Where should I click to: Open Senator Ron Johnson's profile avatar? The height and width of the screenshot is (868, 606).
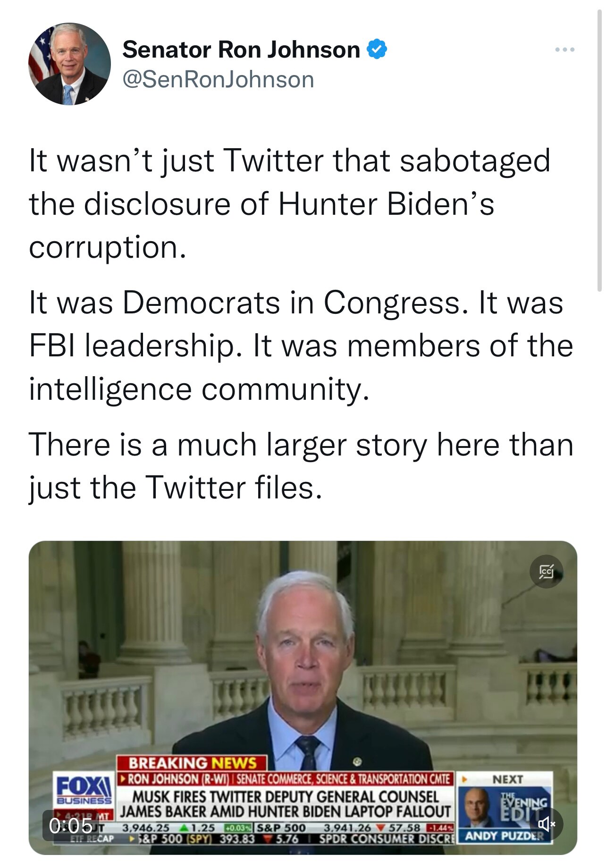point(69,64)
